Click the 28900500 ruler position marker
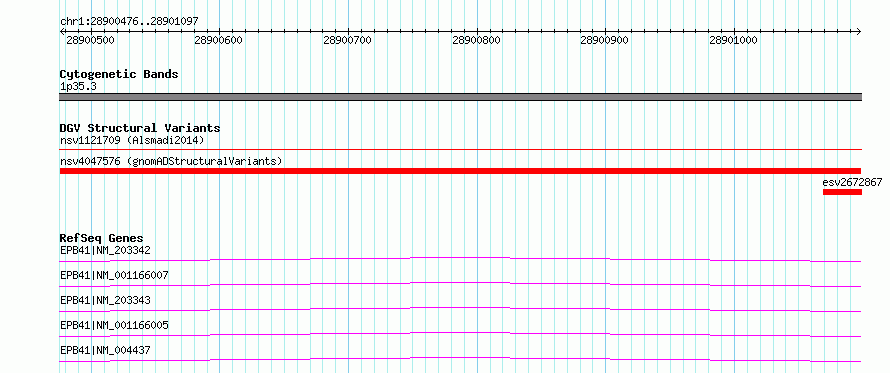The width and height of the screenshot is (890, 373). (90, 40)
